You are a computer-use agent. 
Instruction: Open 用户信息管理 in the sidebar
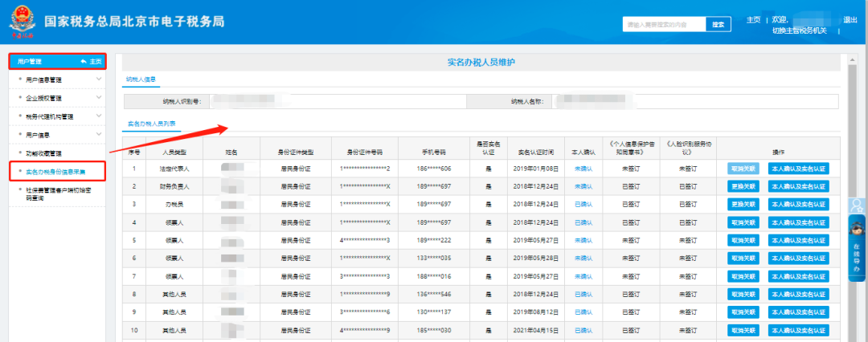click(x=43, y=79)
